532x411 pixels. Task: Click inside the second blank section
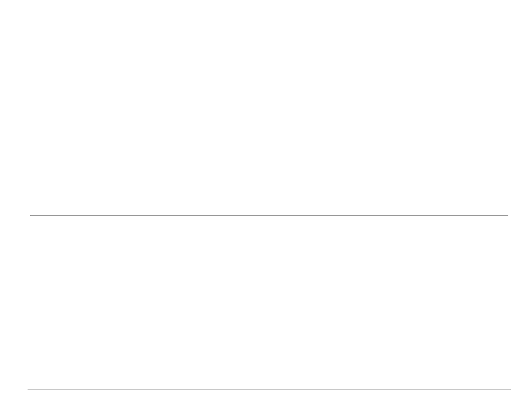[x=269, y=166]
